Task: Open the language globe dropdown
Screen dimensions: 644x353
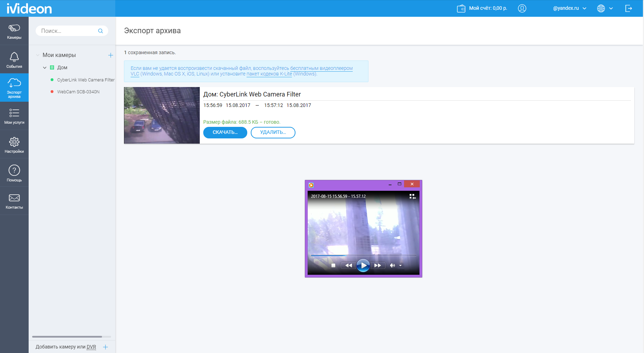Action: (605, 8)
